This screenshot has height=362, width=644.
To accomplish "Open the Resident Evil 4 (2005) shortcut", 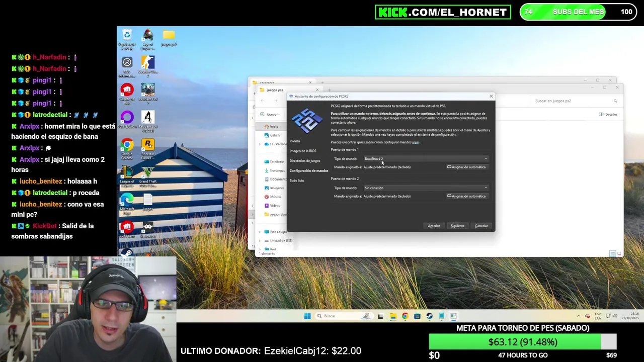I will pyautogui.click(x=147, y=121).
